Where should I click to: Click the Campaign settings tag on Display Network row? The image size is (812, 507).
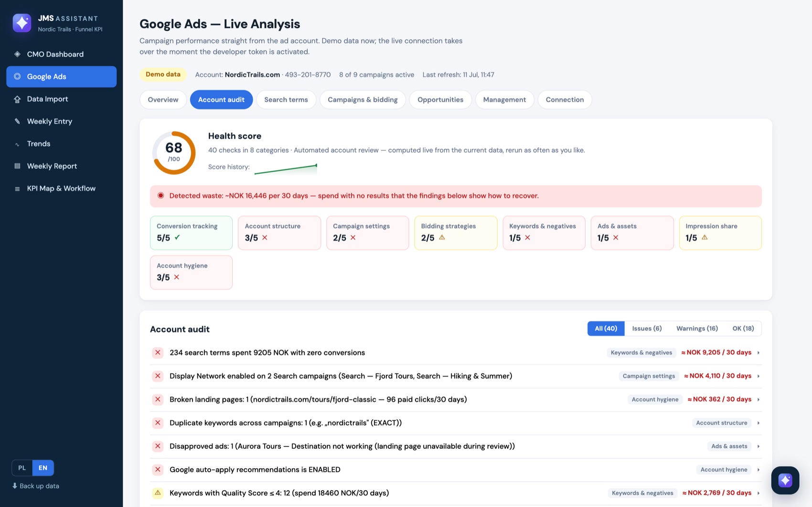coord(649,376)
